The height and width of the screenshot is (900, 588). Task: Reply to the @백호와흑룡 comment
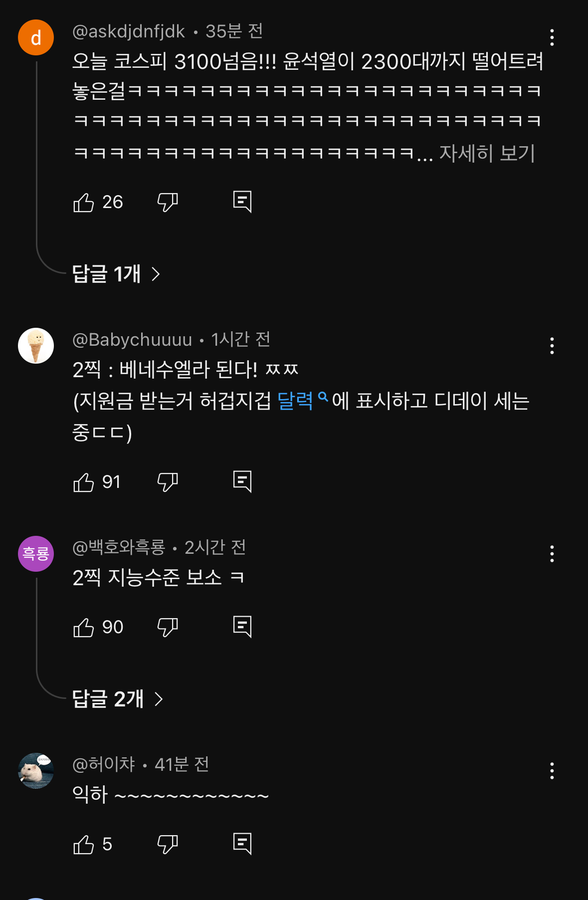(242, 627)
